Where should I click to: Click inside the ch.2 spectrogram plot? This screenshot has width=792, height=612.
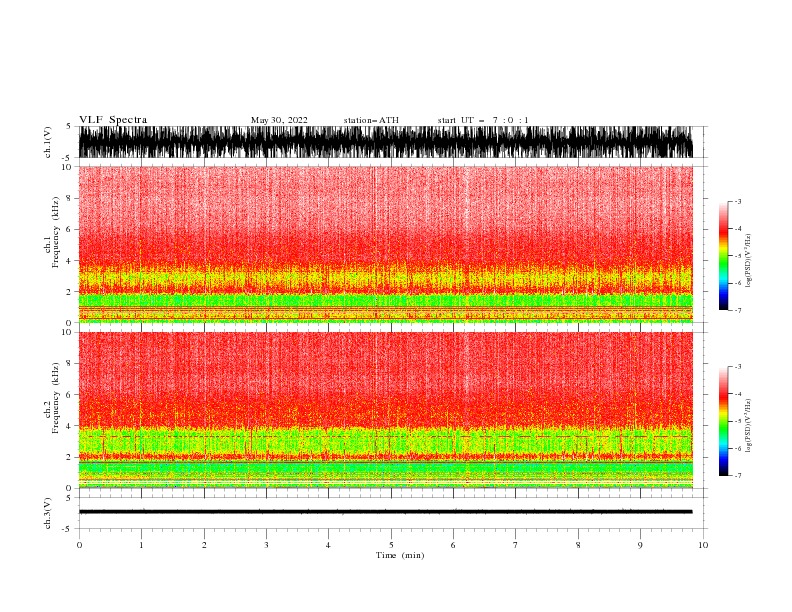[386, 410]
